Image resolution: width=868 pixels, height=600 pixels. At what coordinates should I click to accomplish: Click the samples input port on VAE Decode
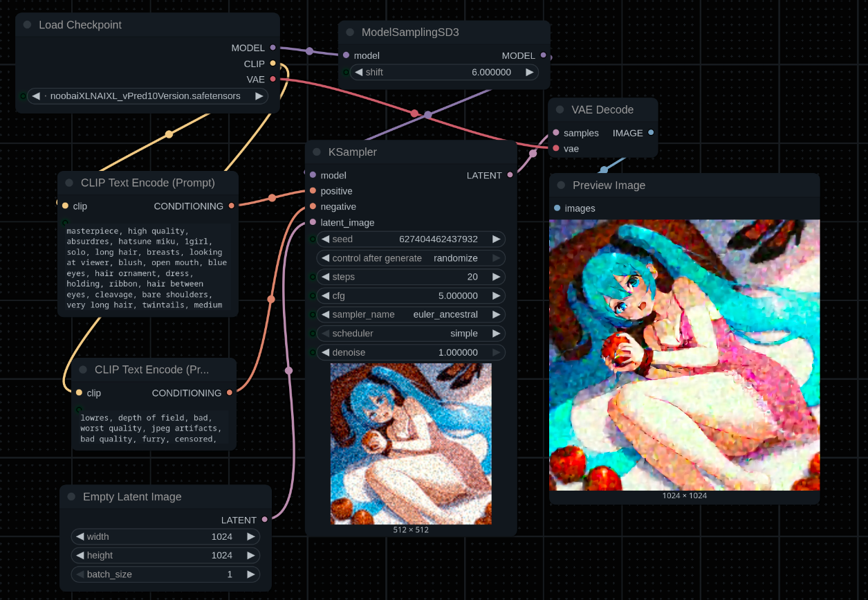[556, 133]
